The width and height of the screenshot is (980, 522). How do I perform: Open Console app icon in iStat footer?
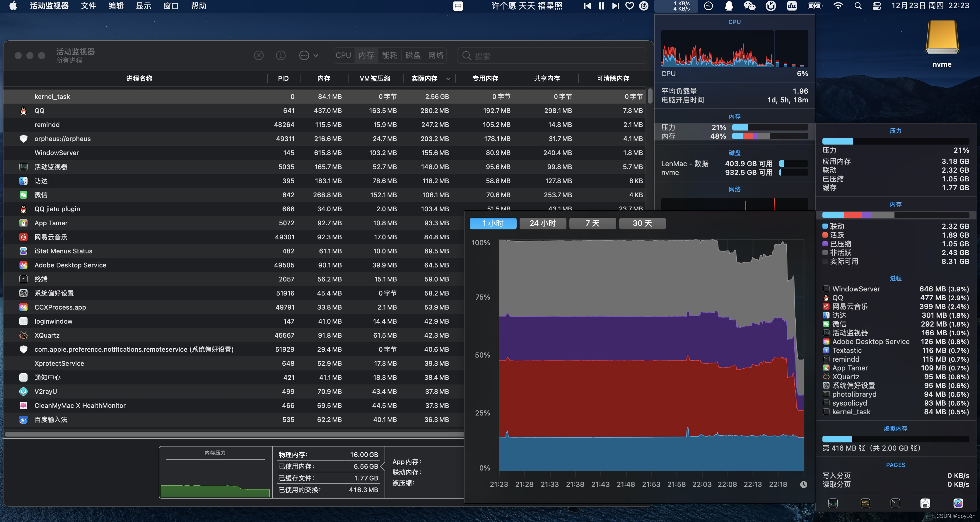tap(865, 503)
